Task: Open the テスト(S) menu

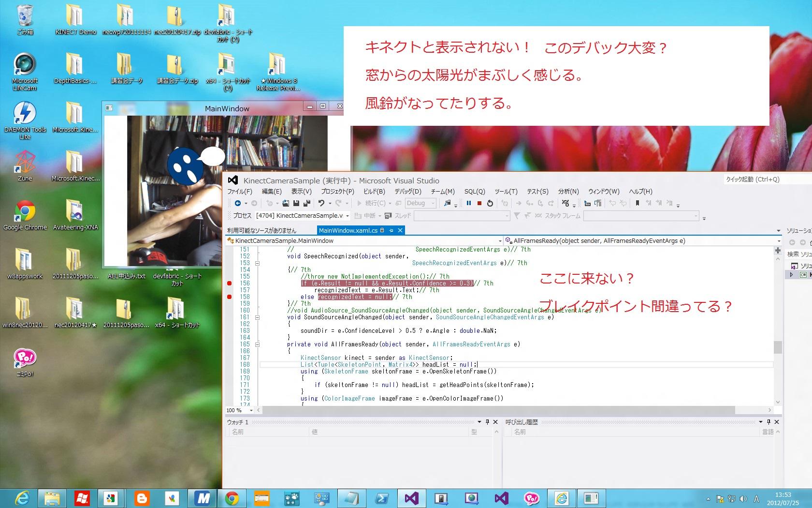Action: pos(537,192)
